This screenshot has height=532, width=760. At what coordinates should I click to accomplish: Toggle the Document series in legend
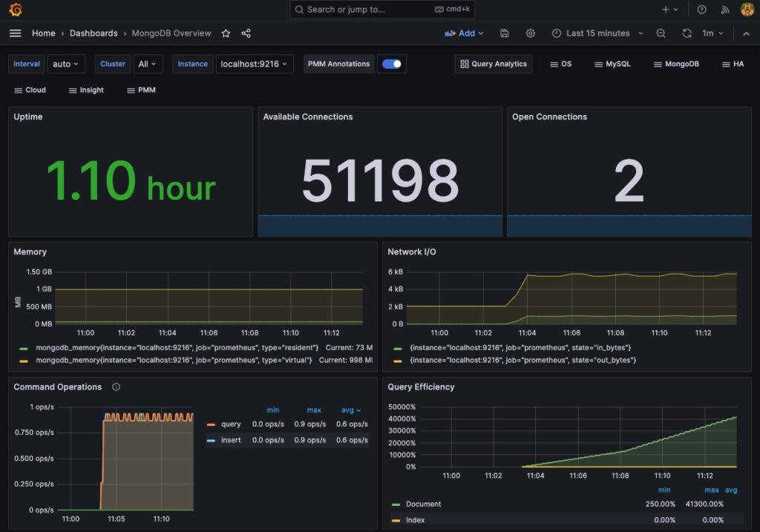pyautogui.click(x=423, y=504)
